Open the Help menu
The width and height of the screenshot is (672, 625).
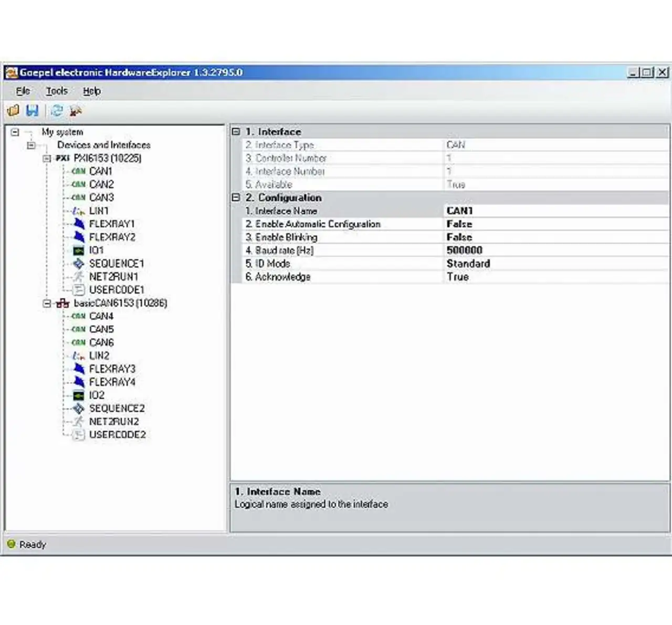92,91
